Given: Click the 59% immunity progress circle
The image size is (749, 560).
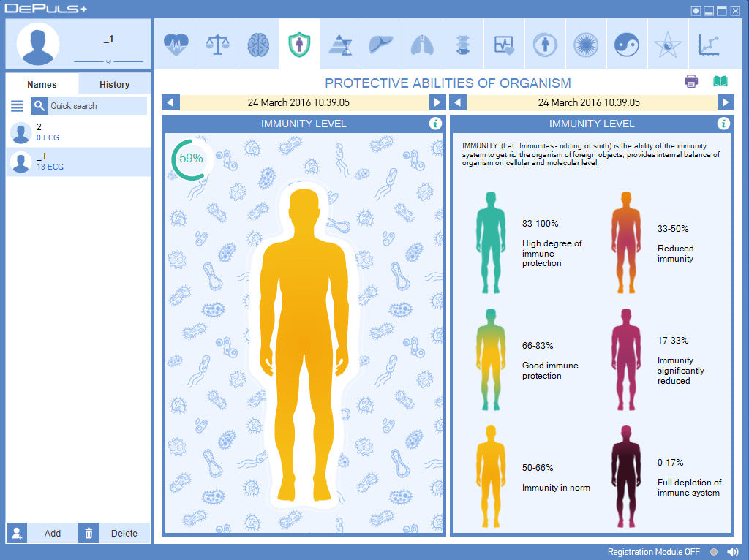Looking at the screenshot, I should coord(191,158).
